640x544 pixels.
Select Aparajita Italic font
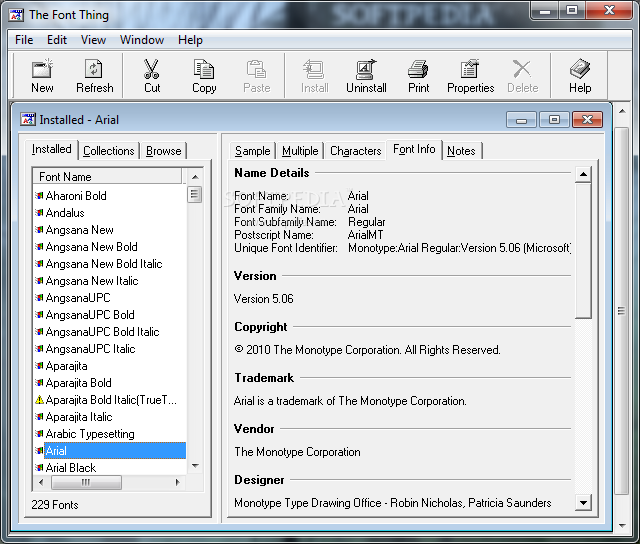coord(79,417)
